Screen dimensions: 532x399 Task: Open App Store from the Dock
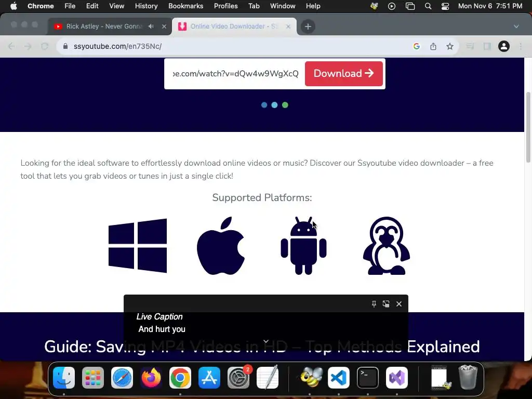(209, 378)
